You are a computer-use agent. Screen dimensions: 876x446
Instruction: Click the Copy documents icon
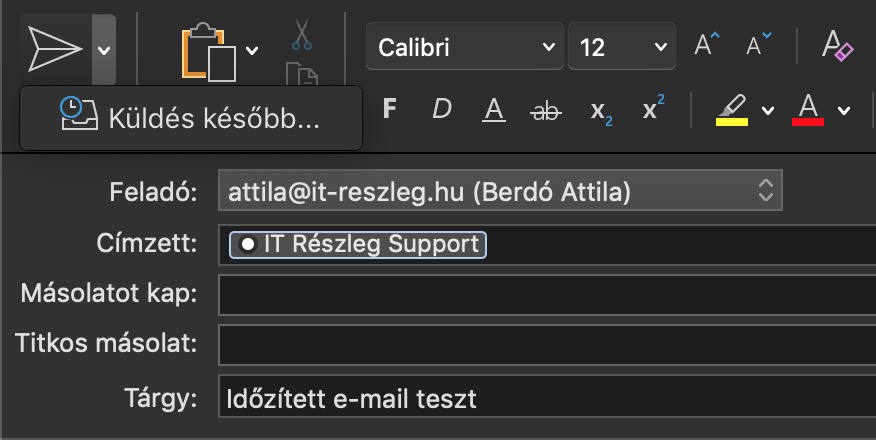click(302, 76)
